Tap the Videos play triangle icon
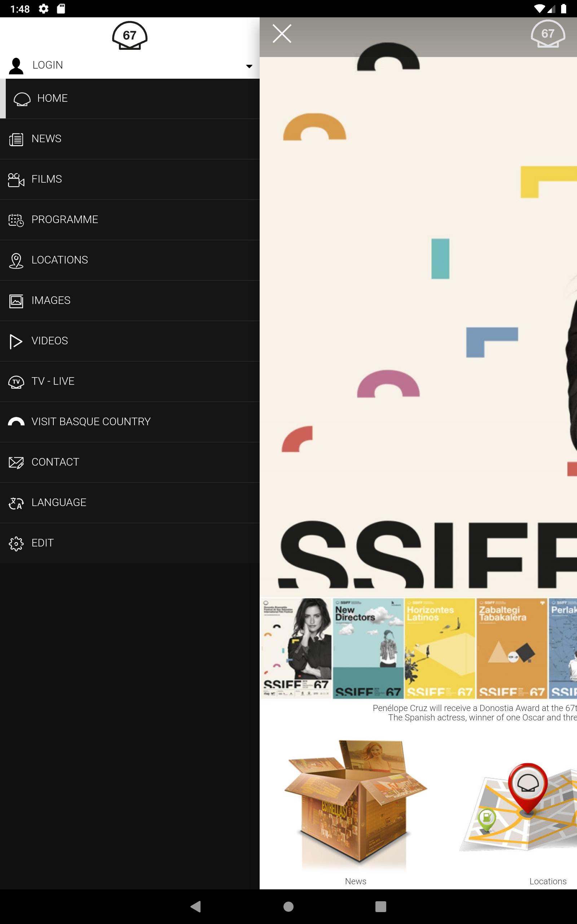The height and width of the screenshot is (924, 577). [16, 341]
